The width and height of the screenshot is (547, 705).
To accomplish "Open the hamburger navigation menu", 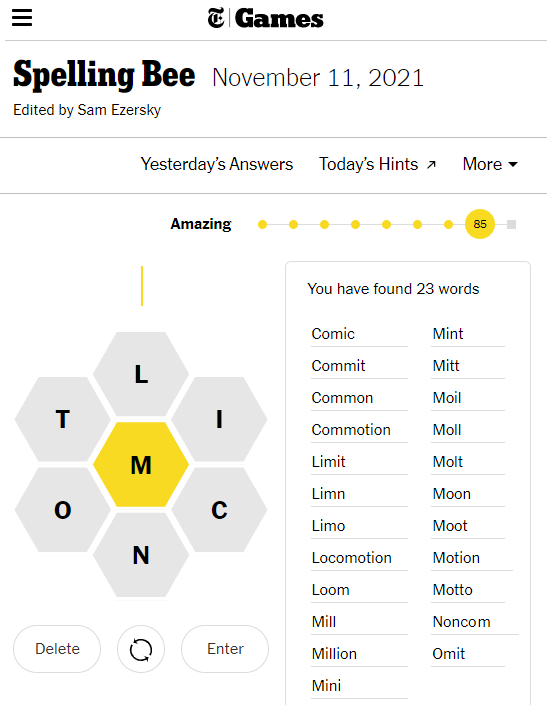I will coord(22,18).
